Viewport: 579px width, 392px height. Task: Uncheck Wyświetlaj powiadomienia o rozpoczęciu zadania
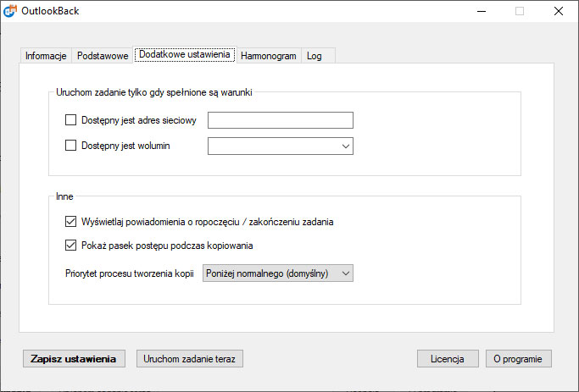pyautogui.click(x=70, y=221)
